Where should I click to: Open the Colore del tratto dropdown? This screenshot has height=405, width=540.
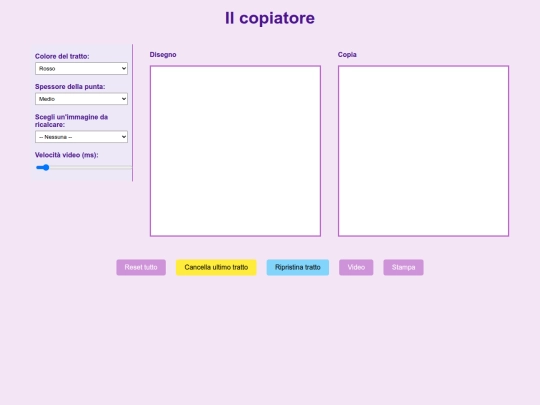pyautogui.click(x=81, y=69)
